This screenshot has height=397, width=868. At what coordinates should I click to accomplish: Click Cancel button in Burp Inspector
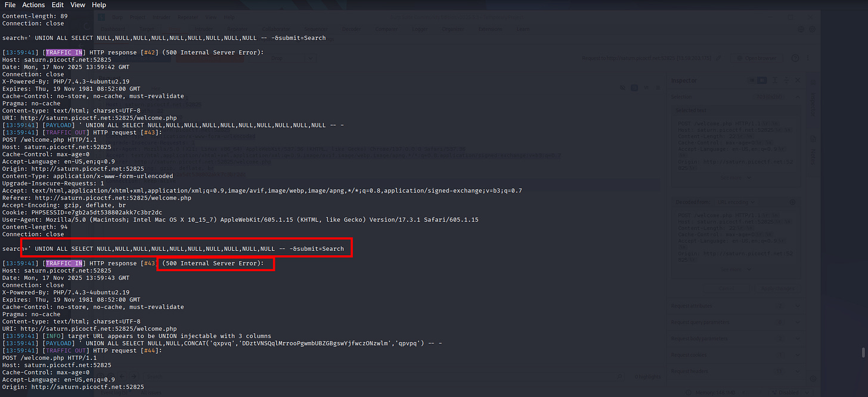tap(727, 288)
